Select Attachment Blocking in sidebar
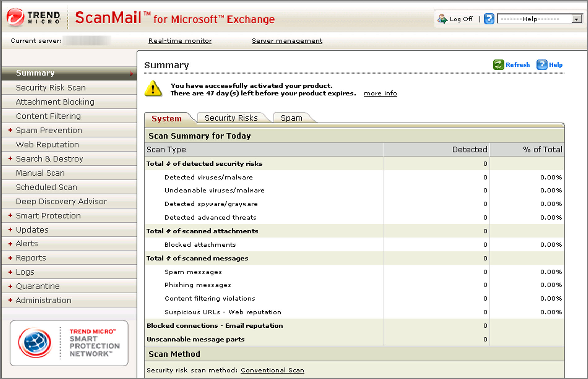 pos(55,102)
